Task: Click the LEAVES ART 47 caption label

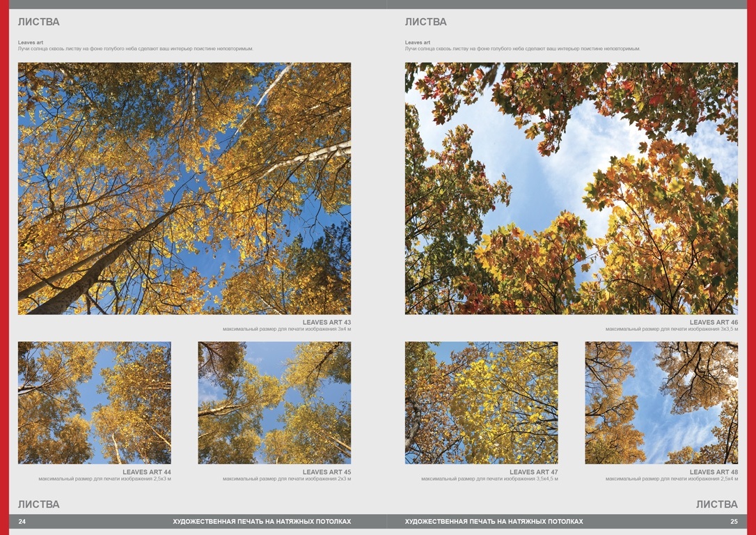Action: click(x=534, y=472)
